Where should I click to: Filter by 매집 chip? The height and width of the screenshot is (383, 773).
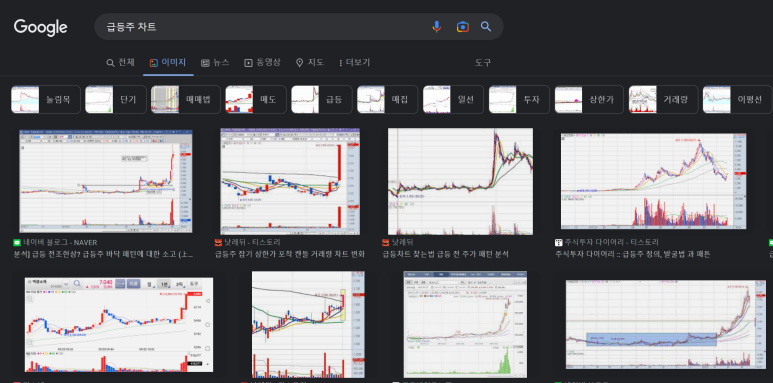(x=387, y=100)
